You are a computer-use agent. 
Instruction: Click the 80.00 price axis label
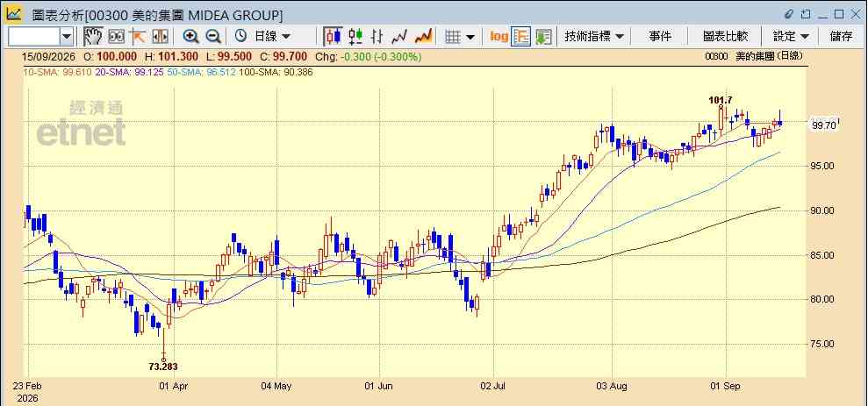822,300
